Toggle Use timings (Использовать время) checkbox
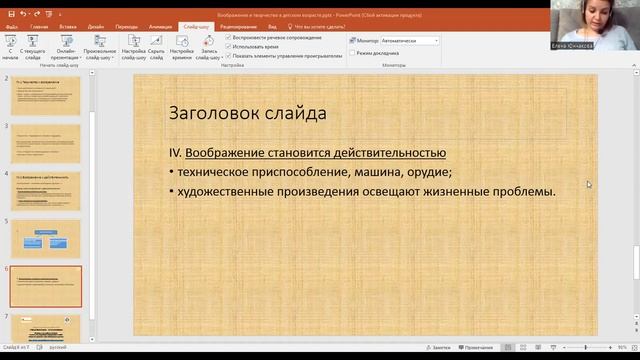This screenshot has width=640, height=360. [x=228, y=47]
